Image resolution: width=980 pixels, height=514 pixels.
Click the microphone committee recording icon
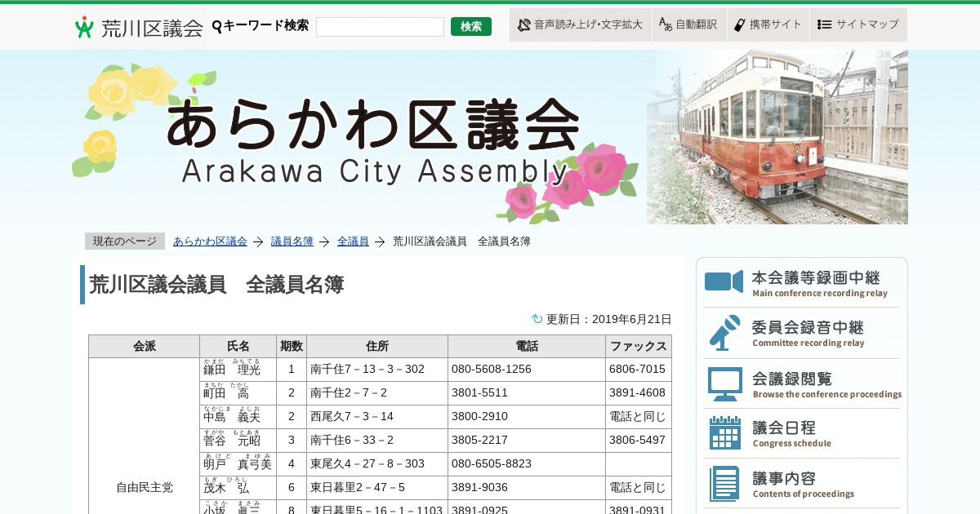724,332
